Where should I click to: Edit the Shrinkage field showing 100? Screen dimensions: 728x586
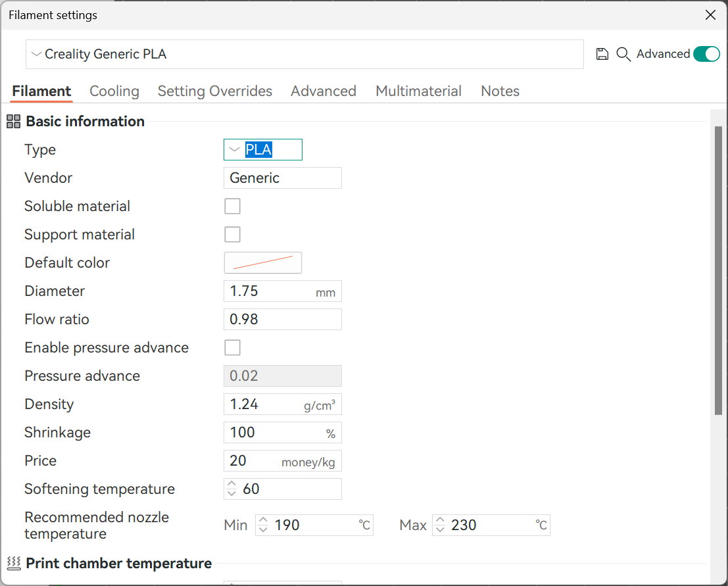pyautogui.click(x=283, y=432)
